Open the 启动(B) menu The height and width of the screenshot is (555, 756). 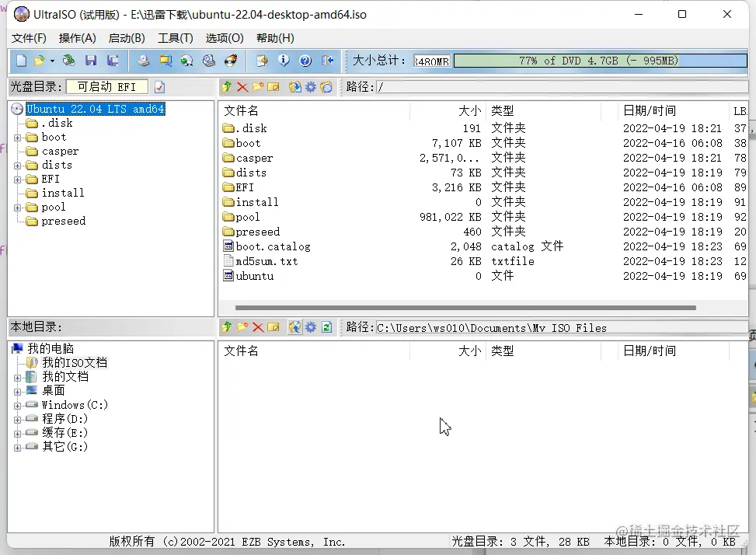(x=127, y=38)
